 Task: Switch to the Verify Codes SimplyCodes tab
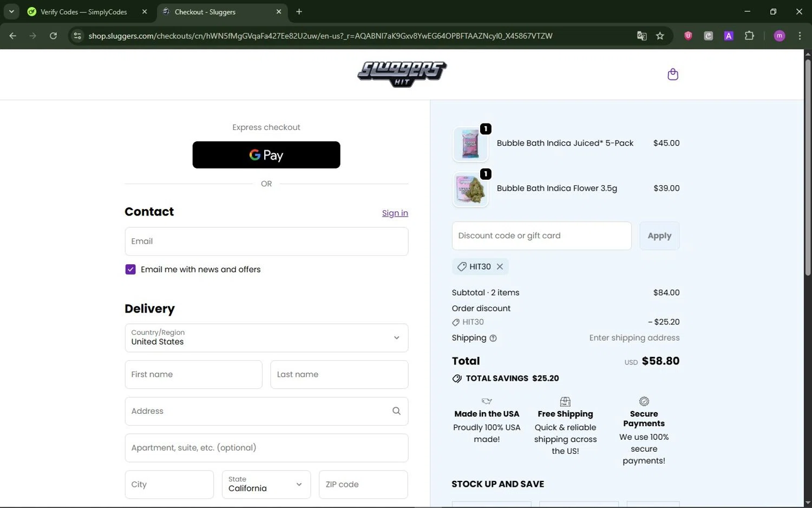click(x=84, y=11)
